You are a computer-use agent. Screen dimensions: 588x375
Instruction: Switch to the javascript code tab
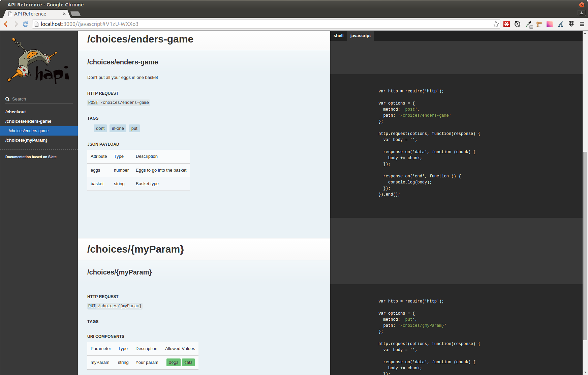(x=361, y=36)
